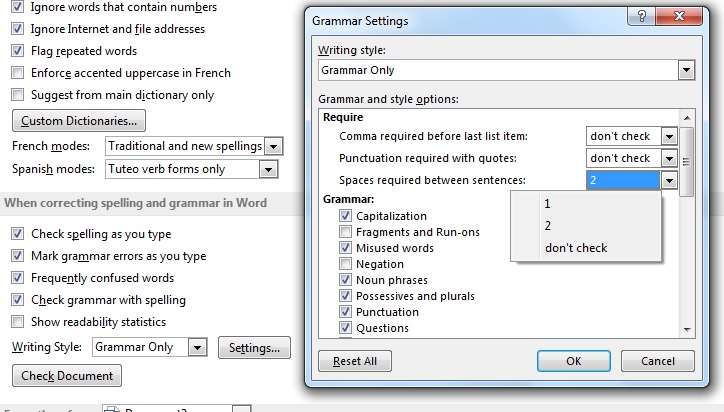
Task: Open the Spanish modes dropdown
Action: (267, 170)
